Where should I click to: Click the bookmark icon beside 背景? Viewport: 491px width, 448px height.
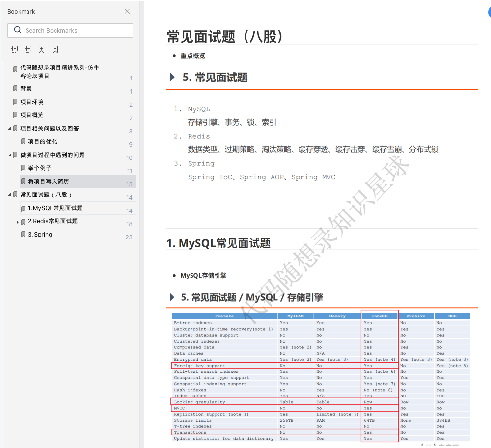click(15, 88)
